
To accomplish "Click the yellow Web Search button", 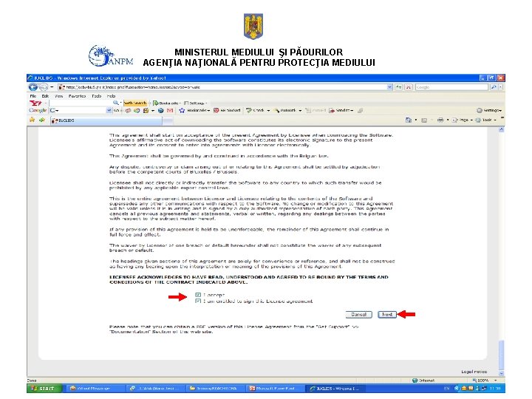I will [x=135, y=103].
